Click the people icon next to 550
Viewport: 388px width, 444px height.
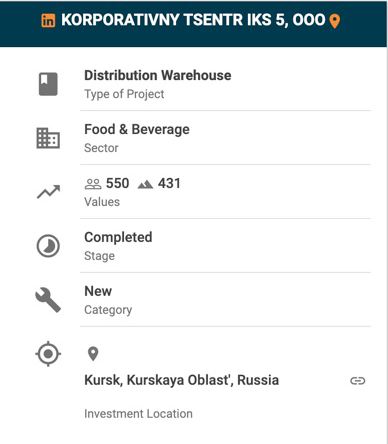click(93, 184)
